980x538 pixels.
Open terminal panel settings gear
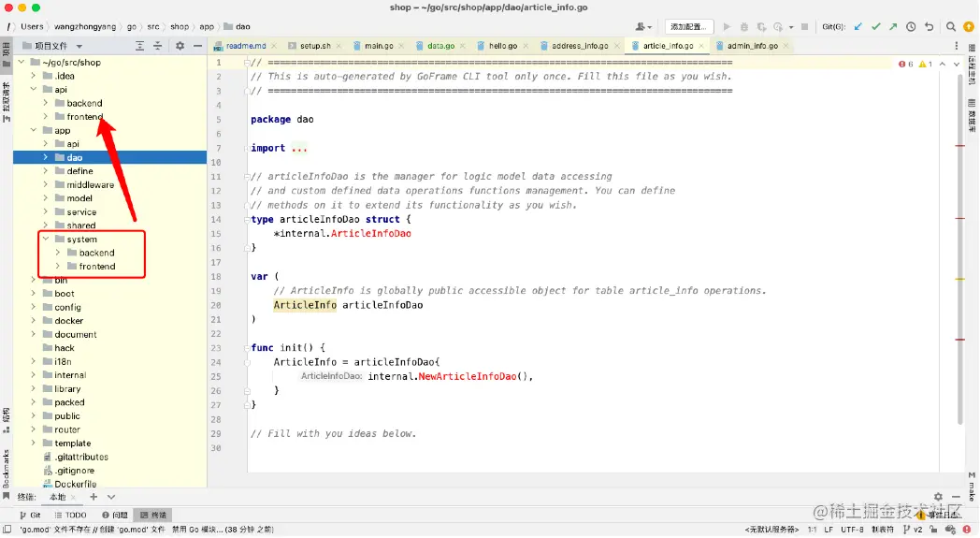pos(938,497)
